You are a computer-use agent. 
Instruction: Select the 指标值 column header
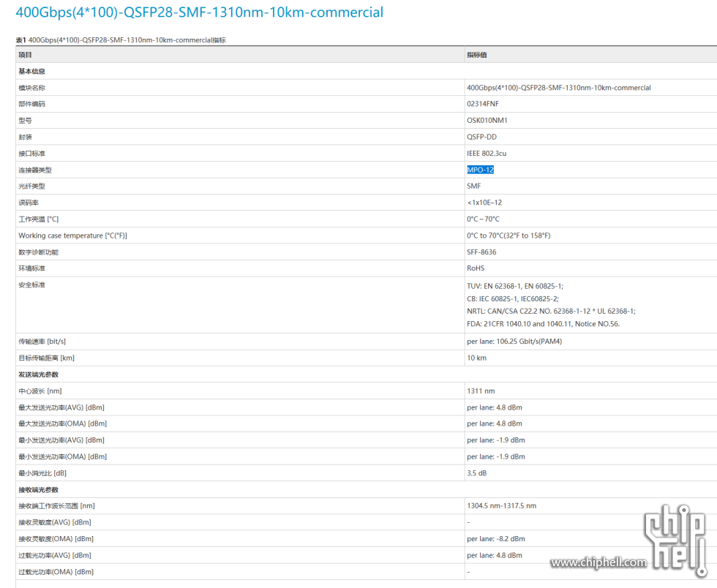click(477, 55)
